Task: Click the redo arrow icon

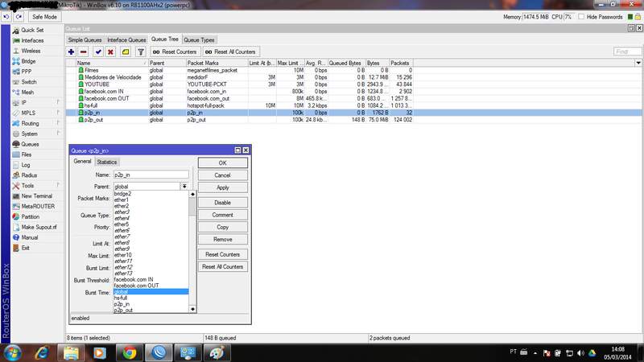Action: pos(19,17)
